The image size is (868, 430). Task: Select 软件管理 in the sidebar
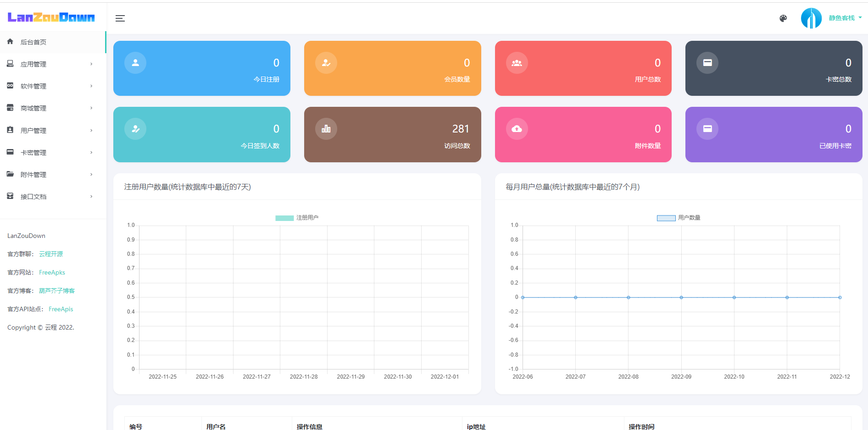(x=34, y=86)
